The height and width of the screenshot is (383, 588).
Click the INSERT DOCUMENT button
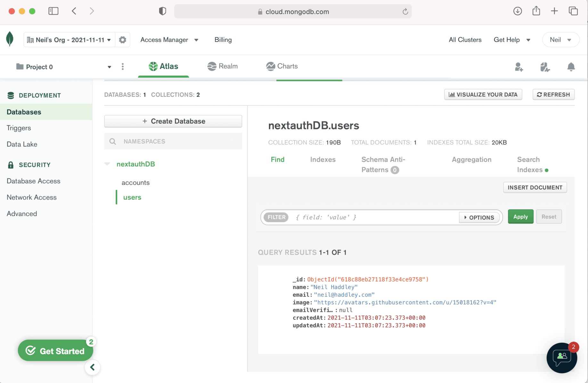point(535,187)
